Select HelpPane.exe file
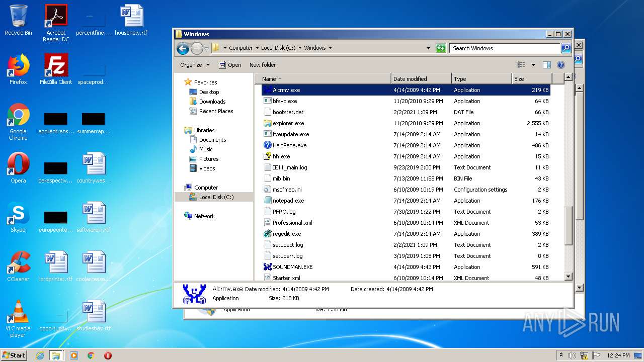Image resolution: width=644 pixels, height=362 pixels. [289, 145]
